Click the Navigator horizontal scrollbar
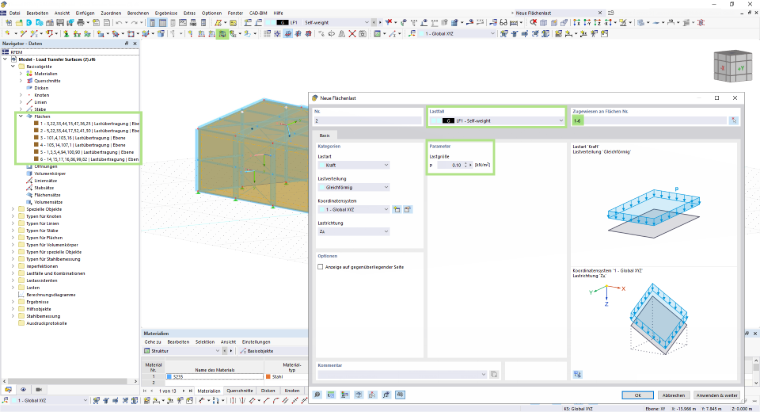 coord(70,381)
